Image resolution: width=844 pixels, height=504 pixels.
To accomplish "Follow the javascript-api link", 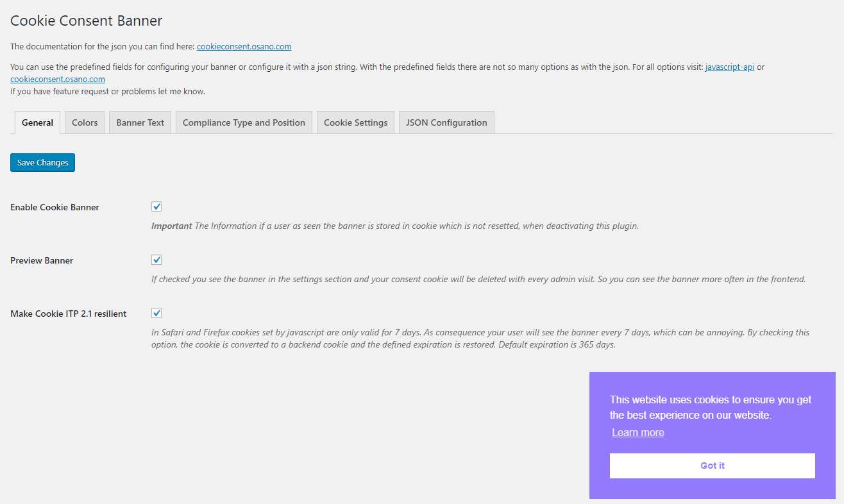I will [x=730, y=67].
